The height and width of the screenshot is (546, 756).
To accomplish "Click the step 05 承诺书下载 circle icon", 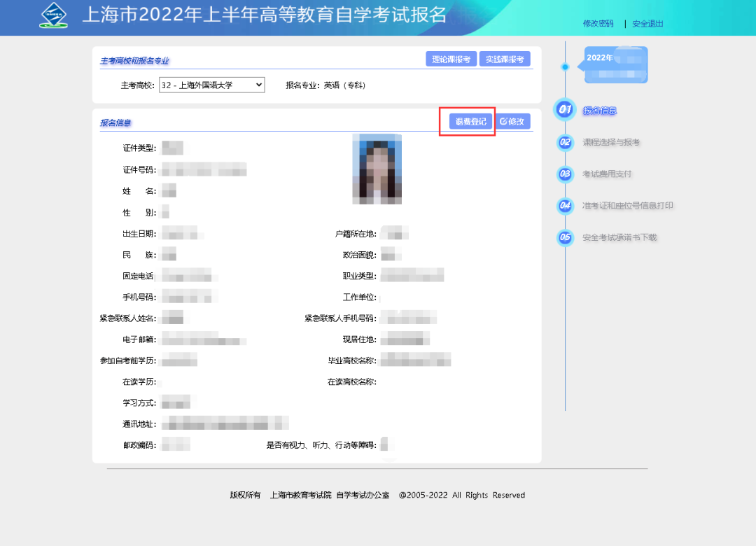I will click(565, 238).
